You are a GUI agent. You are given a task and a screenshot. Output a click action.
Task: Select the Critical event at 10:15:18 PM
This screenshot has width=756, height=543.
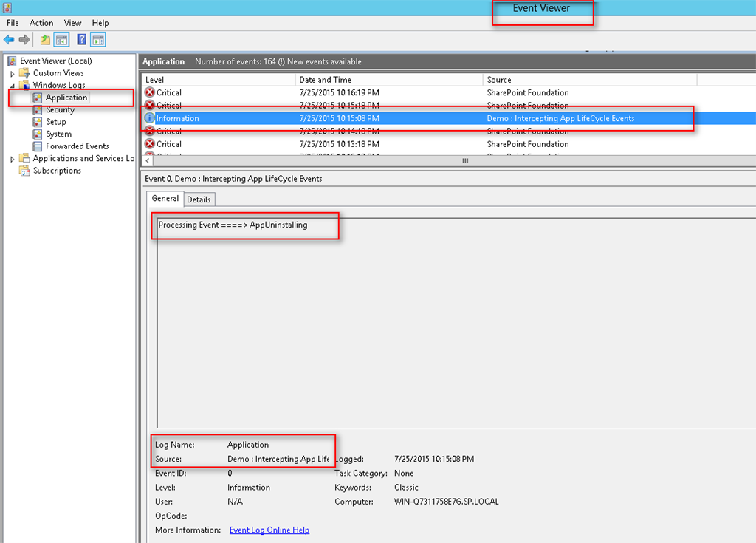tap(449, 105)
